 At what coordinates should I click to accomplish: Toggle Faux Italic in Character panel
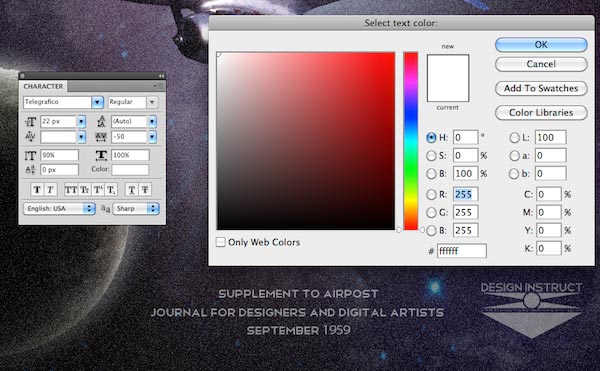click(50, 189)
